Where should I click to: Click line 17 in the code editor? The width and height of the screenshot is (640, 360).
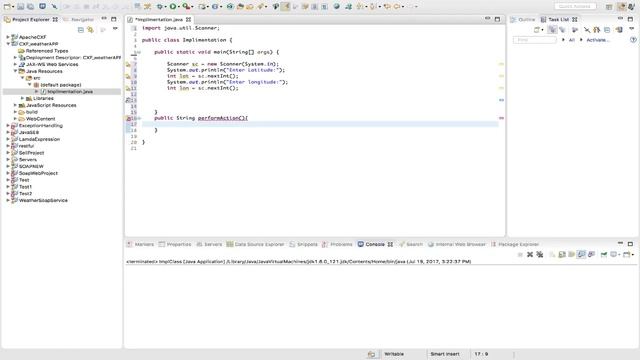click(x=320, y=124)
